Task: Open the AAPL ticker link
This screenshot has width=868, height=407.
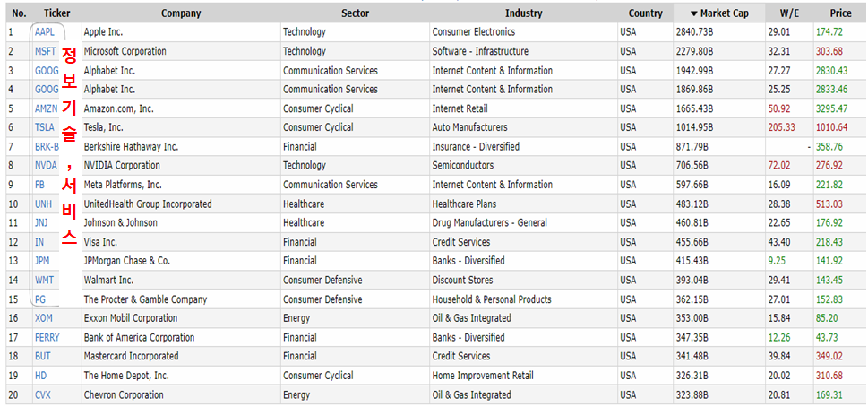Action: click(44, 32)
